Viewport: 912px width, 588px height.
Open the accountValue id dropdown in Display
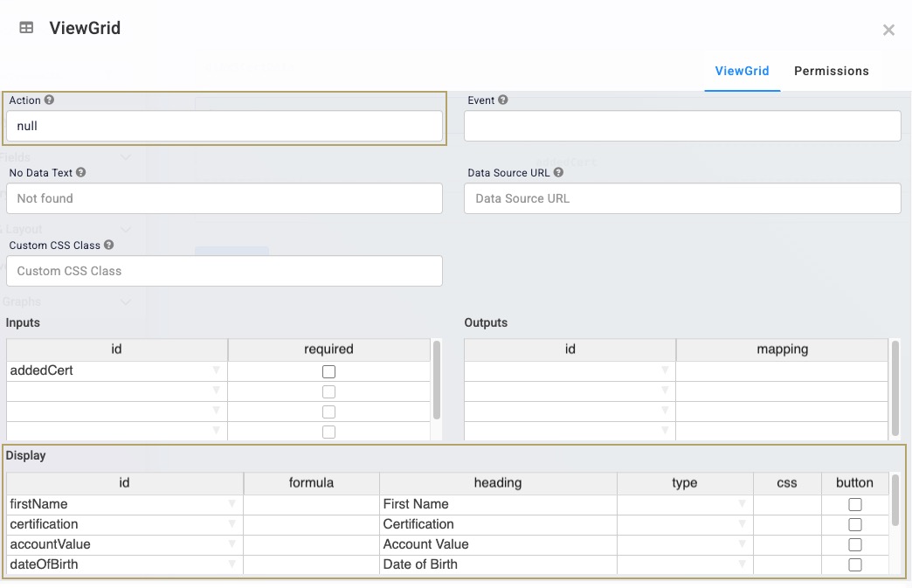click(x=232, y=544)
